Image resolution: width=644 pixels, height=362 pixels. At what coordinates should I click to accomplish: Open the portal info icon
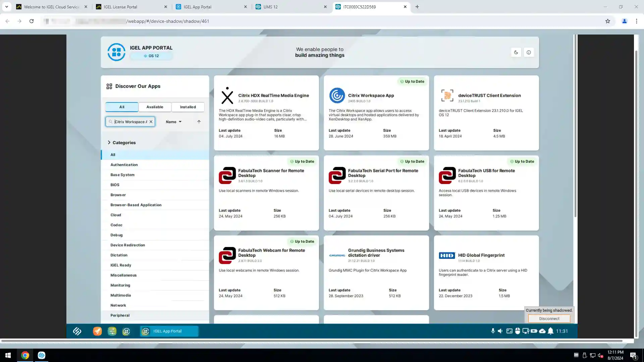coord(529,52)
